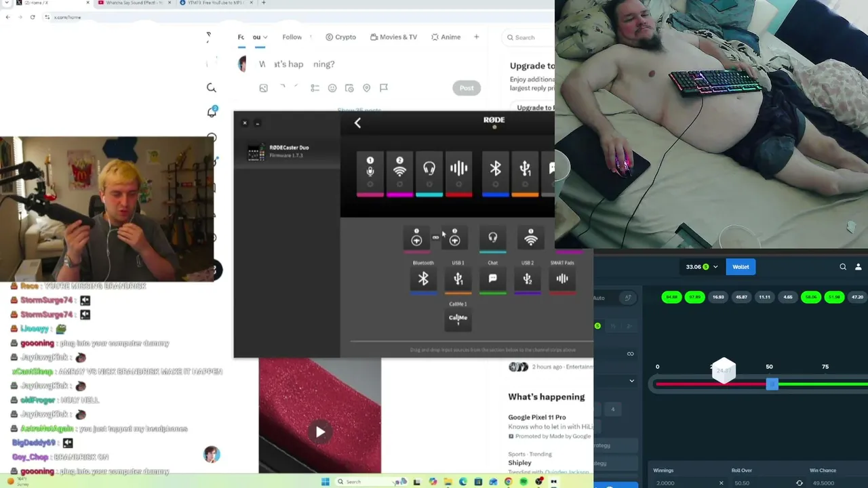Open the Movies & TV tab

pyautogui.click(x=393, y=37)
